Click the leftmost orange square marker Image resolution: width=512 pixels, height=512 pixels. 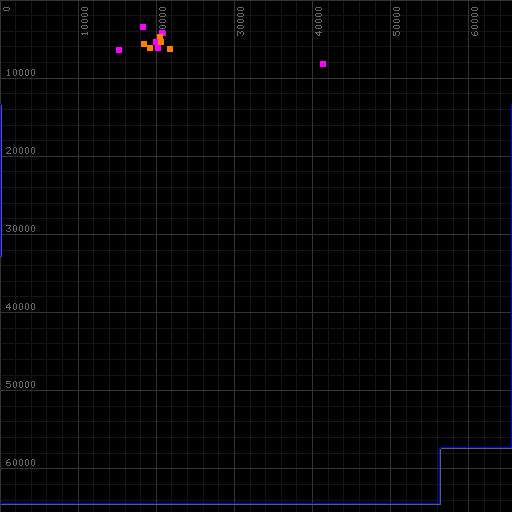(144, 44)
